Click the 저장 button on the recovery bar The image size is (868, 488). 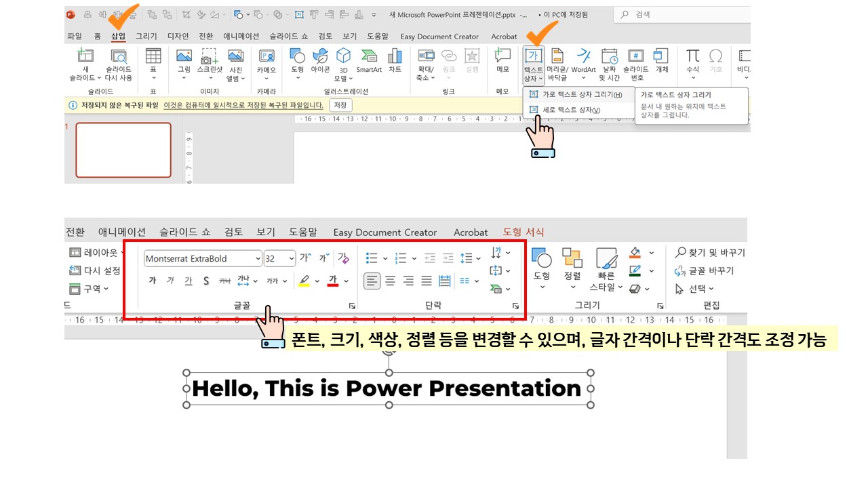(x=340, y=105)
